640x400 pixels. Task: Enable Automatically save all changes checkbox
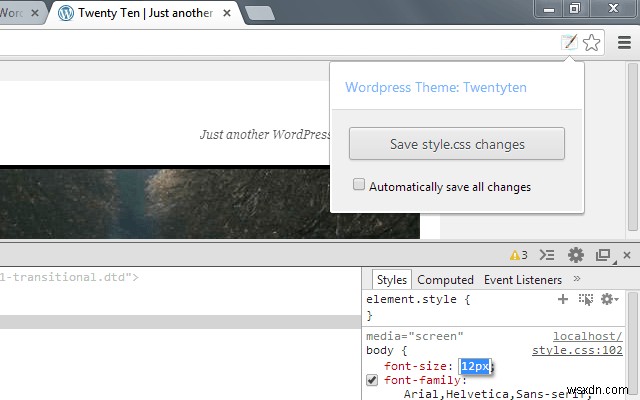click(x=359, y=184)
